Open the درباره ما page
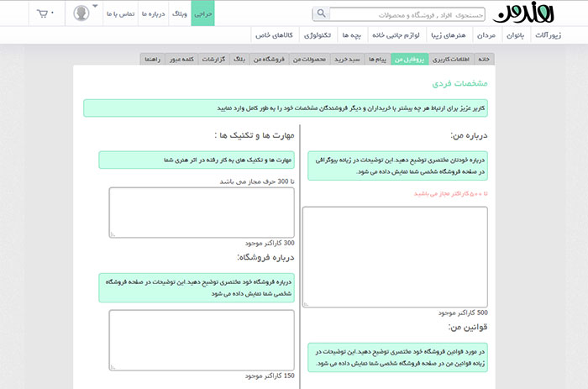Image resolution: width=588 pixels, height=389 pixels. pyautogui.click(x=155, y=14)
